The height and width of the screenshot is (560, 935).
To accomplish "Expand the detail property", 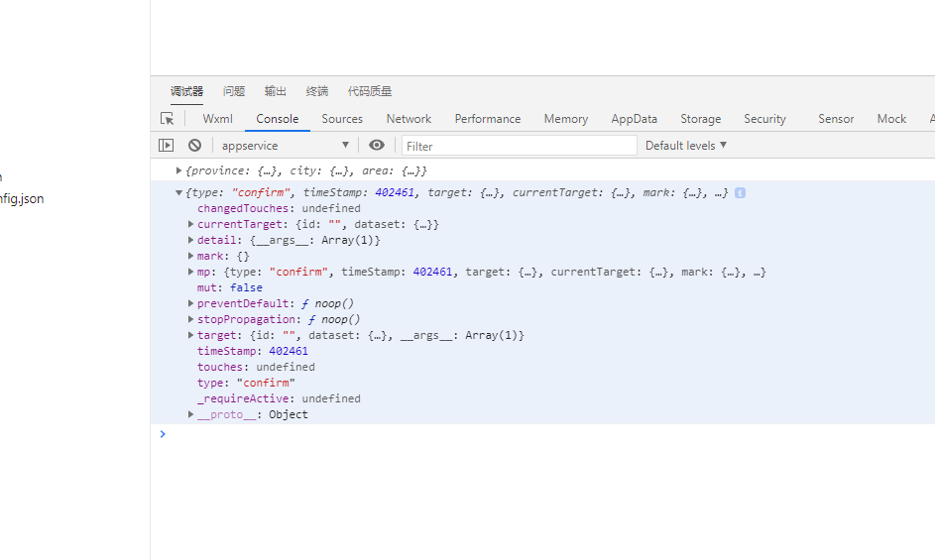I will 190,240.
